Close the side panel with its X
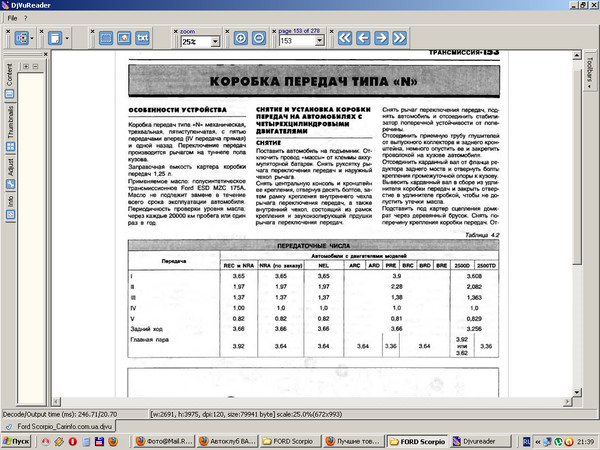This screenshot has width=600, height=450. 46,54
